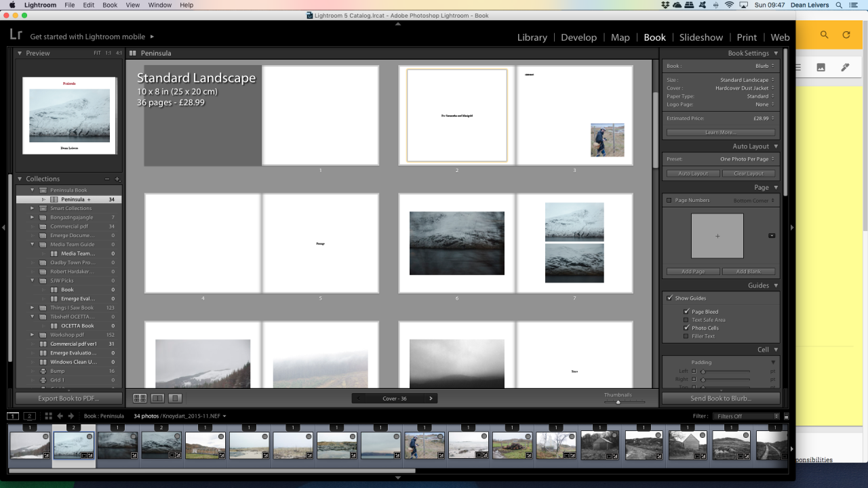868x488 pixels.
Task: Switch to the Develop module
Action: coord(578,37)
